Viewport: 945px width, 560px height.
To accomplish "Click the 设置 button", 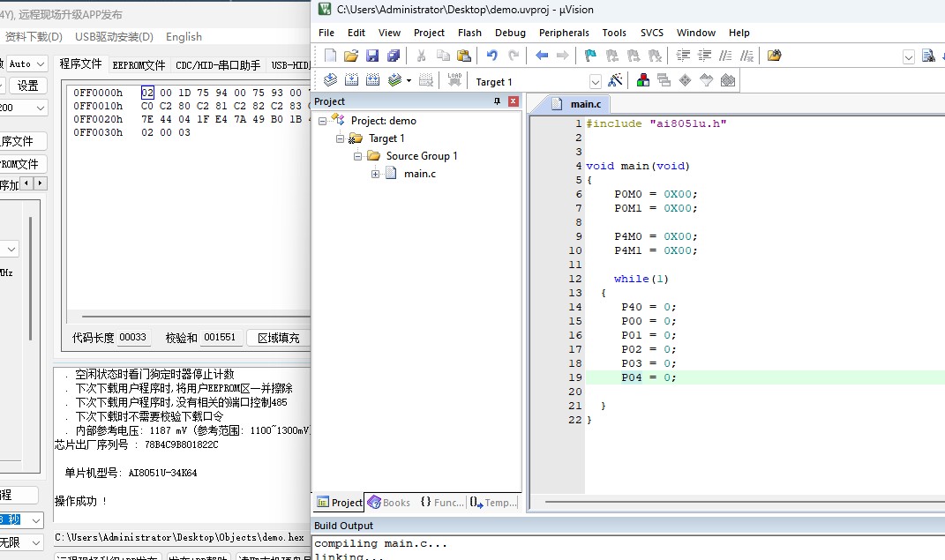I will coord(27,86).
